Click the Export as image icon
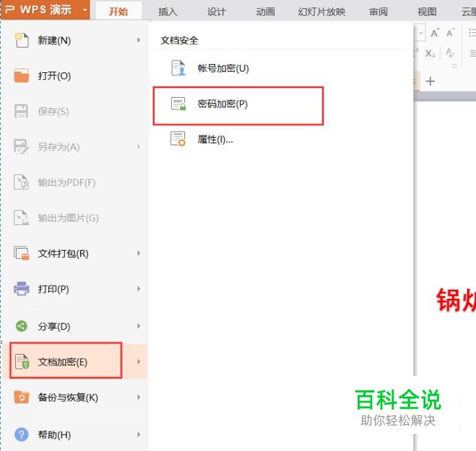 (x=21, y=218)
